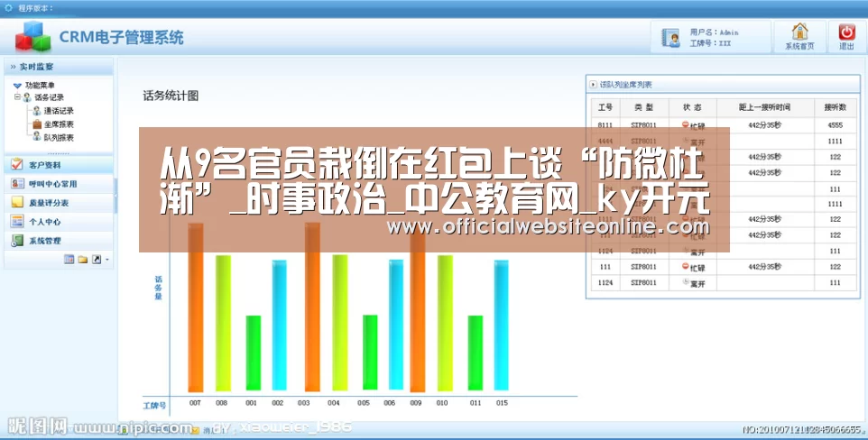Click 工号 8111 in the table

click(605, 125)
